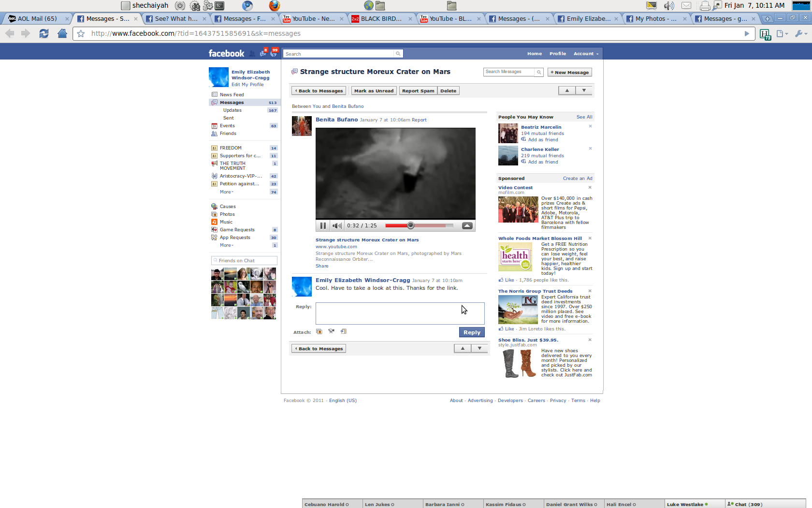Click bottom down arrow near Back to Messages
This screenshot has height=508, width=812.
point(479,348)
